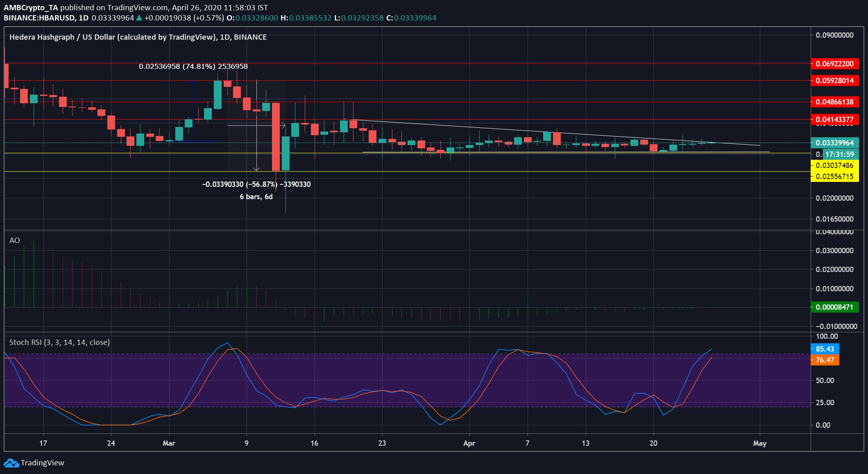Click the C:0.03339964 close value in header
This screenshot has height=474, width=868.
point(412,18)
